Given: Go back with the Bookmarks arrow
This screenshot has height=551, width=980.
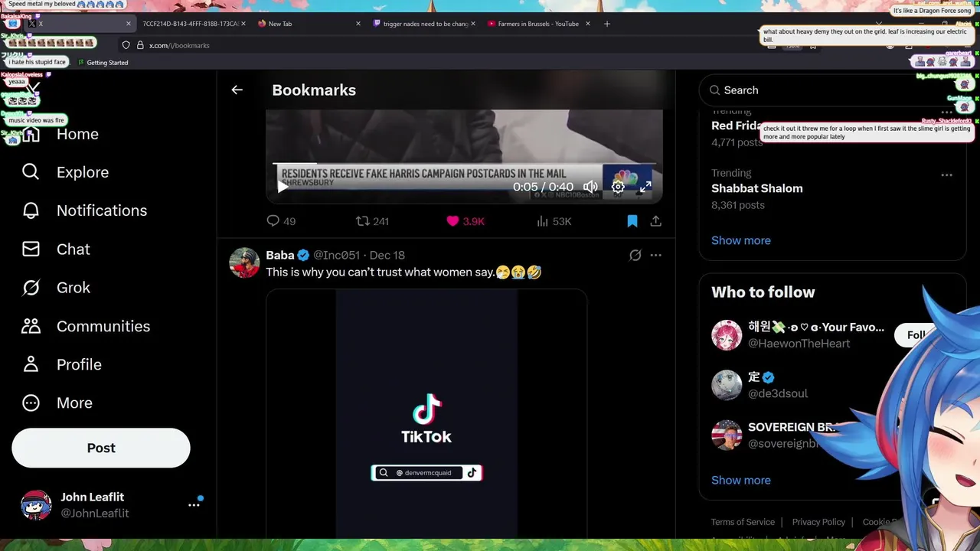Looking at the screenshot, I should tap(237, 90).
